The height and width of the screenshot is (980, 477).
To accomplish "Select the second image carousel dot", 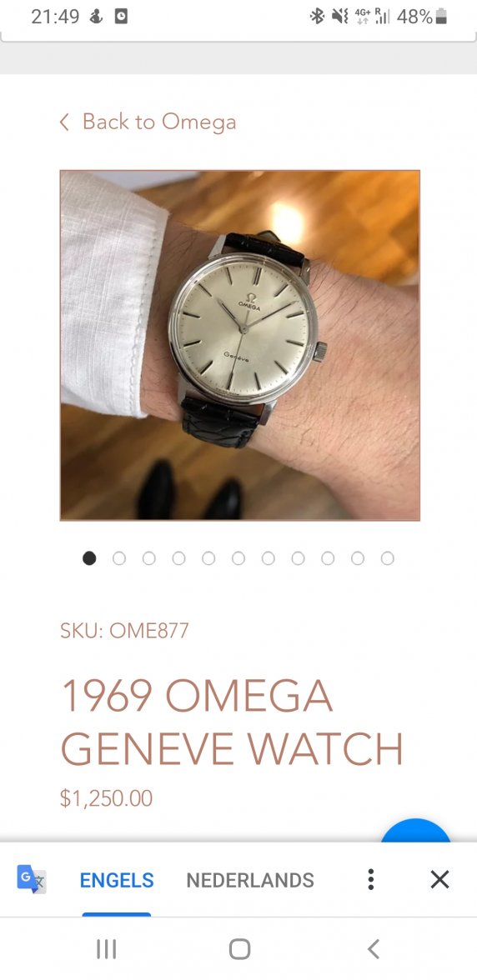I will point(119,558).
